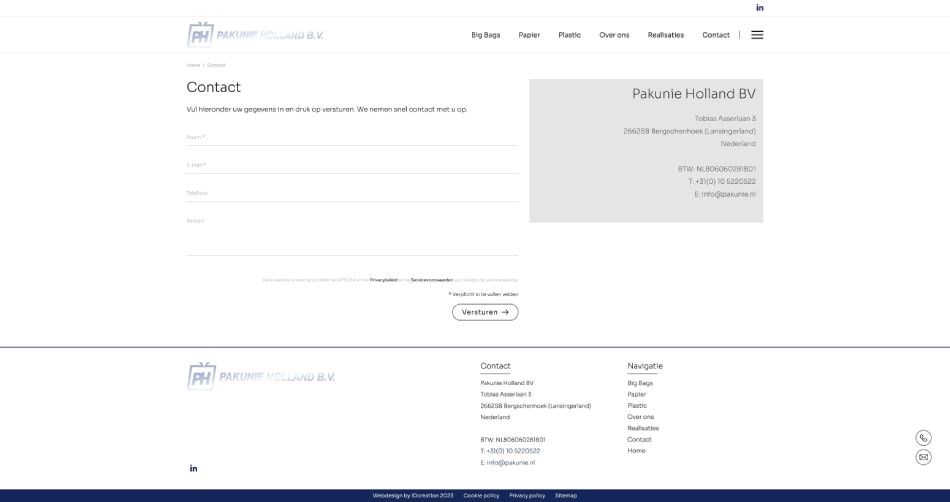Click the Contact breadcrumb

click(x=216, y=65)
